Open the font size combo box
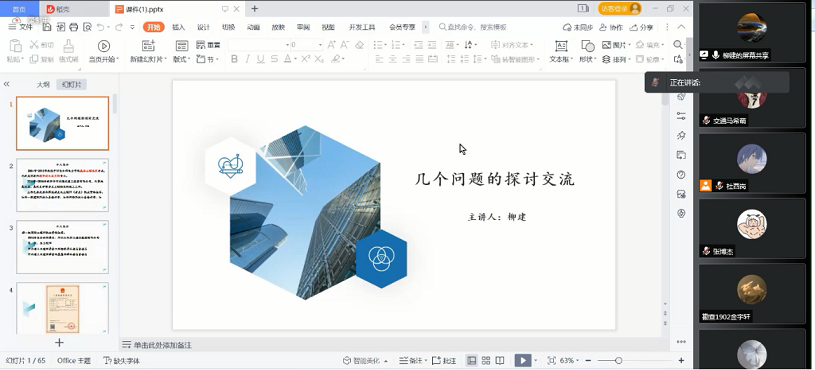The height and width of the screenshot is (370, 815). click(x=307, y=45)
